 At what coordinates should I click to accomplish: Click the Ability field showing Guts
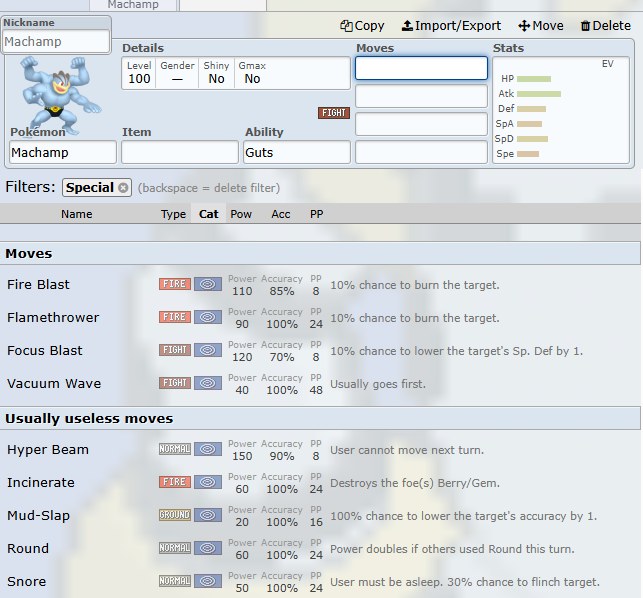coord(297,152)
